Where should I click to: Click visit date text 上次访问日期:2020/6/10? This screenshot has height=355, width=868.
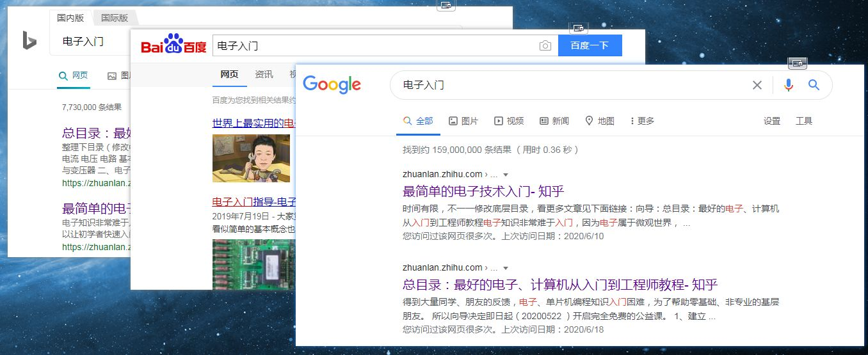[553, 236]
